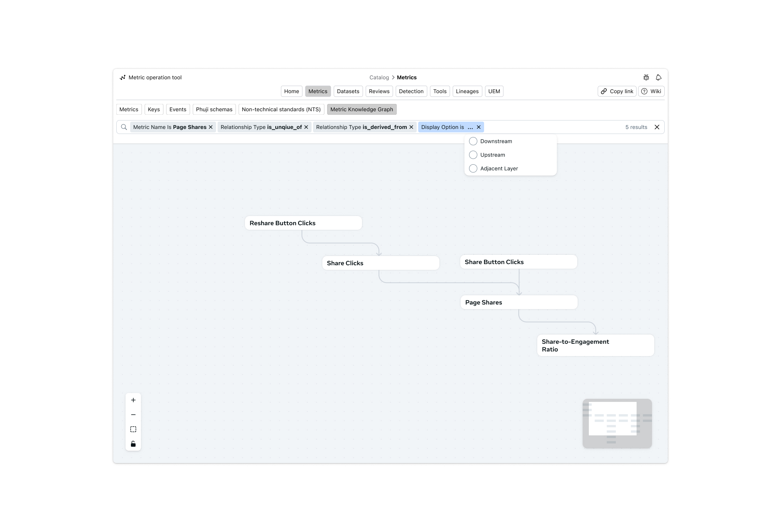Screen dimensions: 781x532
Task: Choose the Adjacent Layer radio option
Action: (473, 169)
